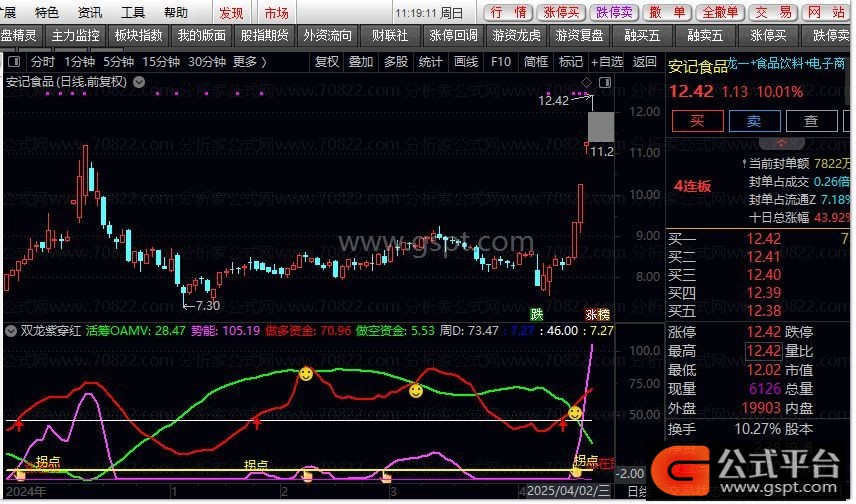Open the 特色 menu

click(46, 12)
